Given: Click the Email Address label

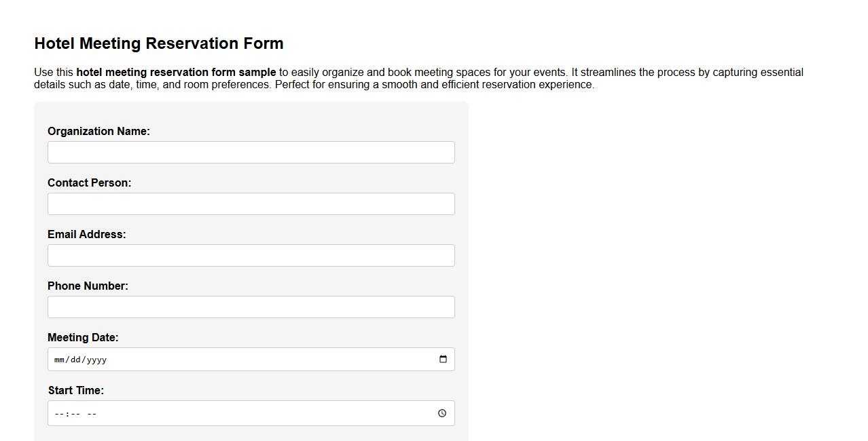Looking at the screenshot, I should coord(87,234).
